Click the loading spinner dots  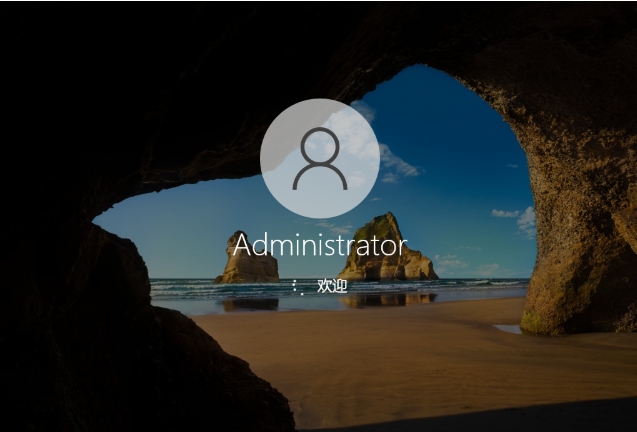coord(297,286)
